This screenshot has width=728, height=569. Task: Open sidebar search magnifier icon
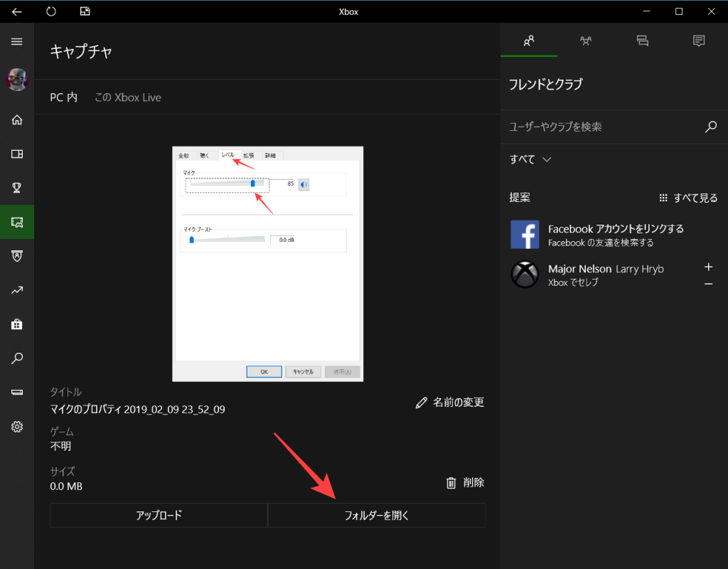[x=17, y=358]
